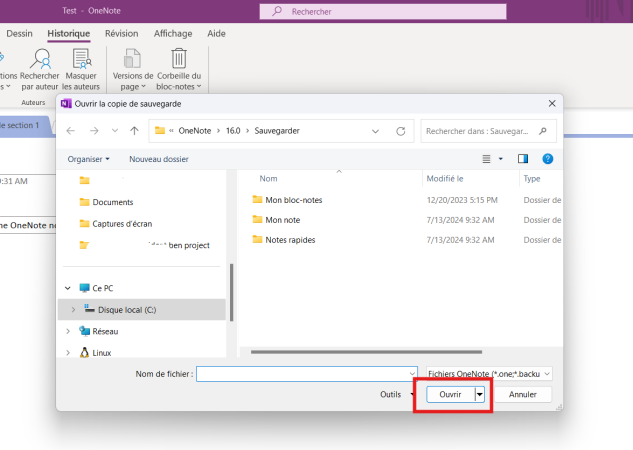633x450 pixels.
Task: Open the Organiser dropdown menu
Action: pos(89,158)
